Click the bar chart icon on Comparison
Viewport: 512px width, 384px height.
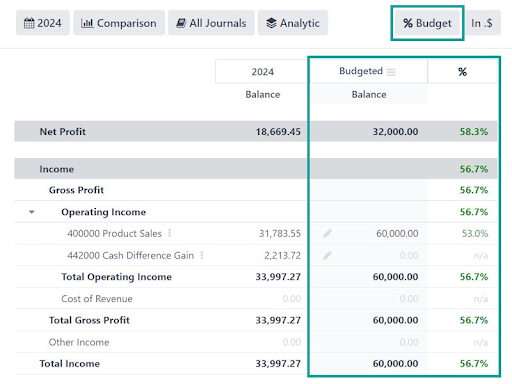pyautogui.click(x=87, y=23)
